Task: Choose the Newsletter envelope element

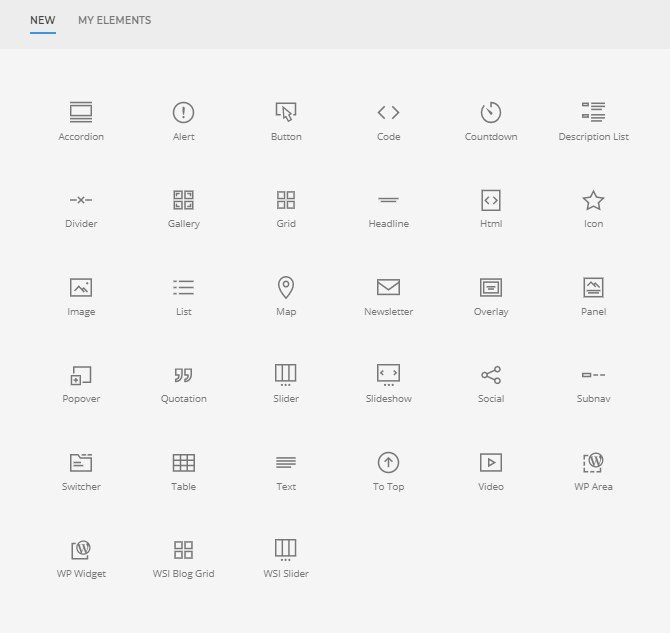Action: pos(388,297)
